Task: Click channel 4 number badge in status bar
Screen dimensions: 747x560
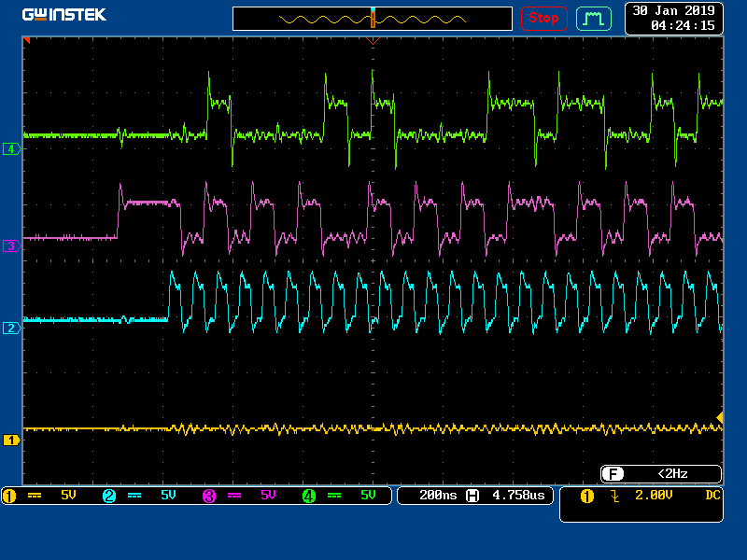Action: click(x=309, y=496)
